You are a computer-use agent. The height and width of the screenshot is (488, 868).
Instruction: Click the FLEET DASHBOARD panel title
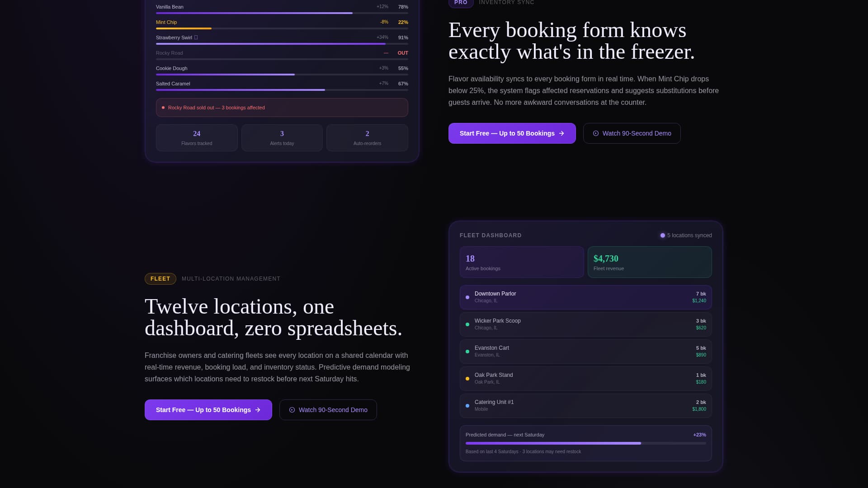point(491,235)
